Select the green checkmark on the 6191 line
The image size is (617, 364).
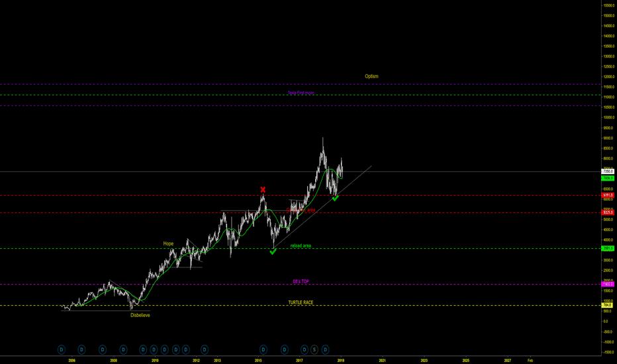point(335,199)
